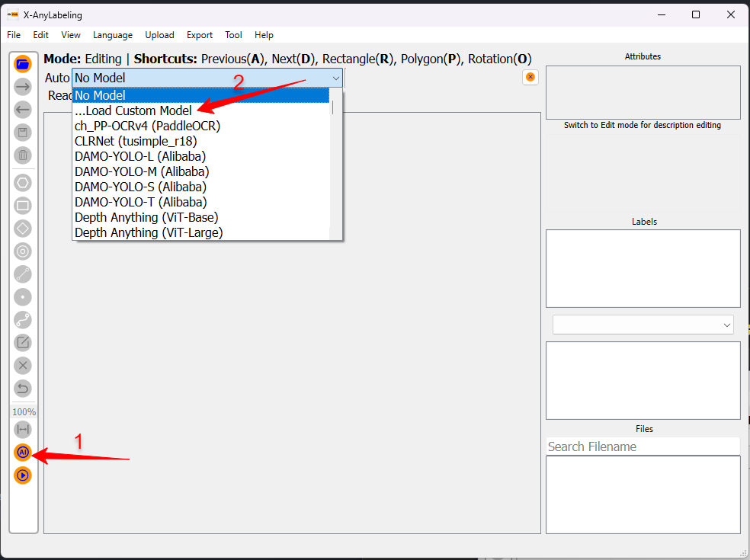Image resolution: width=750 pixels, height=560 pixels.
Task: Open the Language menu
Action: [x=113, y=35]
